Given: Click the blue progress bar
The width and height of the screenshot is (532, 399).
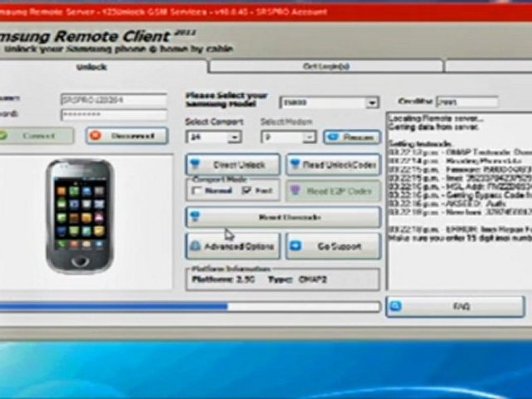Looking at the screenshot, I should pos(190,307).
